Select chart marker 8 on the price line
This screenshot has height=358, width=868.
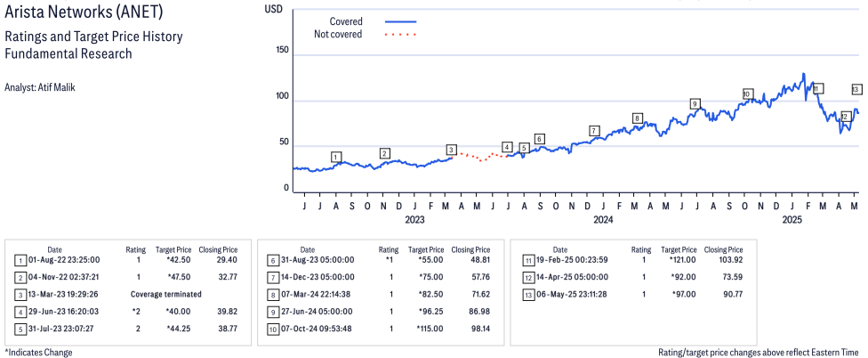pos(638,118)
